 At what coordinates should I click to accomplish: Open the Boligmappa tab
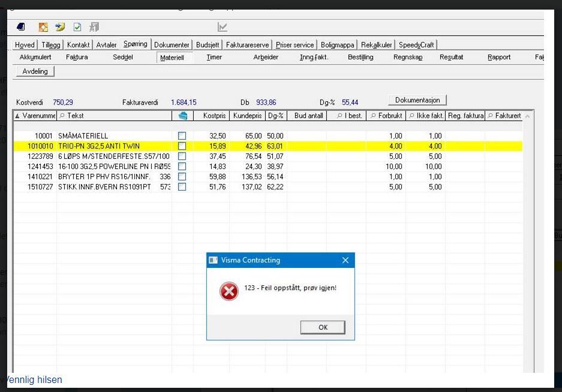[x=337, y=45]
